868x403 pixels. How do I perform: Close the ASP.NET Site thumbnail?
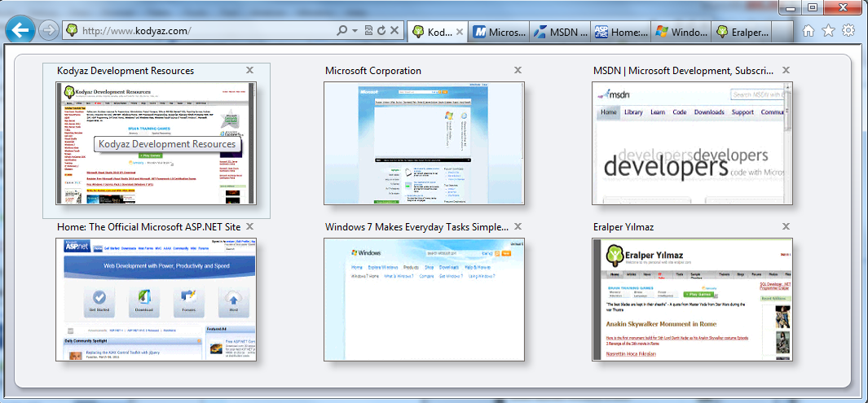click(249, 226)
